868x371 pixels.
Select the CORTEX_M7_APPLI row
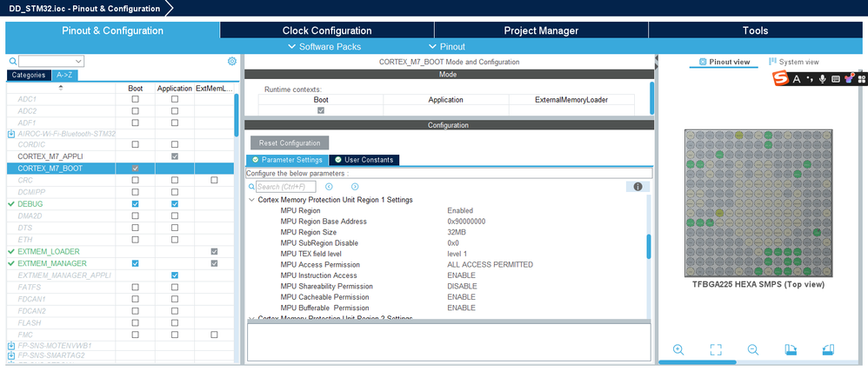click(119, 156)
